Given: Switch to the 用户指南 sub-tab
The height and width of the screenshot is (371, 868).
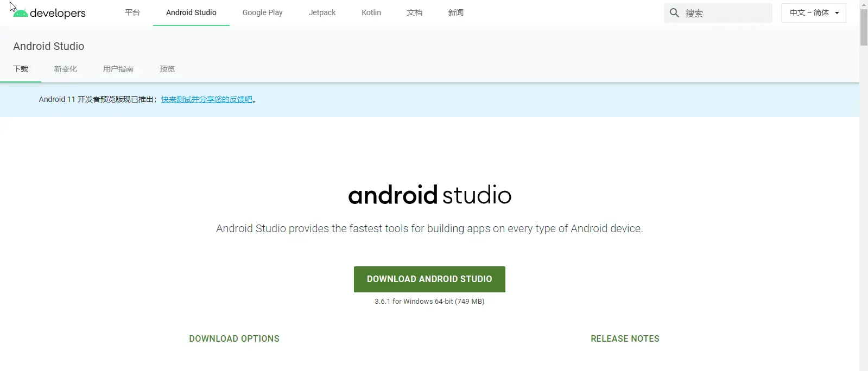Looking at the screenshot, I should [118, 69].
